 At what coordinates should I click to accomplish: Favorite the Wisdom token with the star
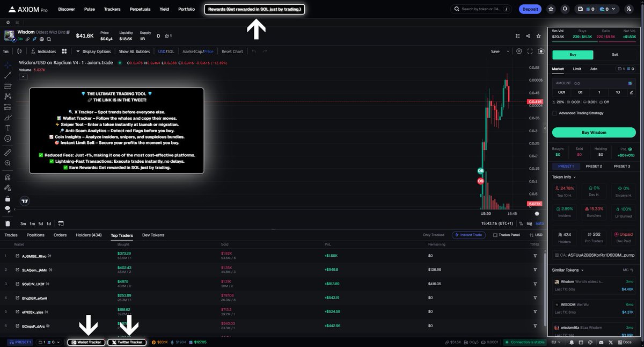coord(539,36)
